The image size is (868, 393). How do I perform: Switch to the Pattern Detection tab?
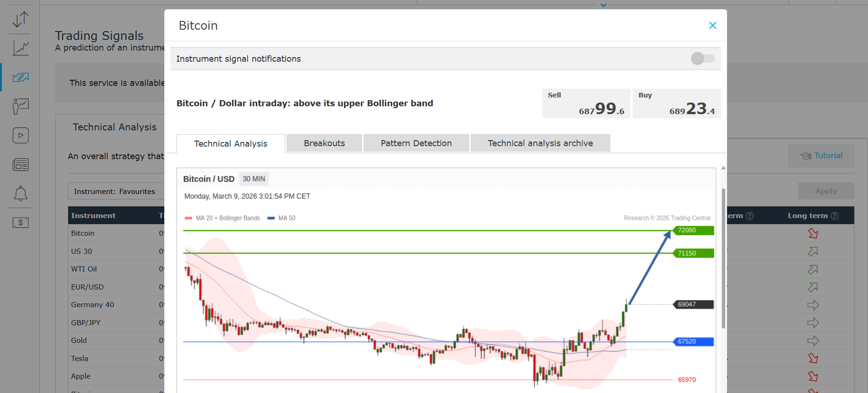tap(416, 143)
